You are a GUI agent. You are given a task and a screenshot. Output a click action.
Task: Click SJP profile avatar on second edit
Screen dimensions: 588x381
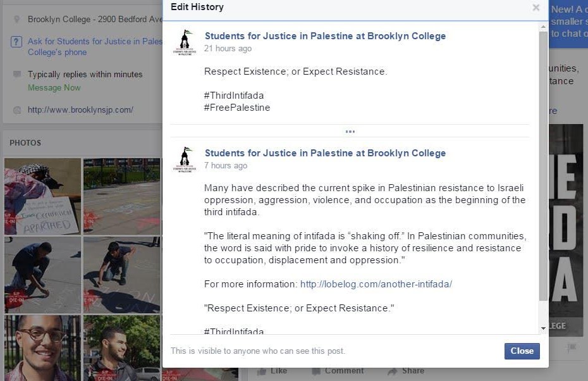185,159
